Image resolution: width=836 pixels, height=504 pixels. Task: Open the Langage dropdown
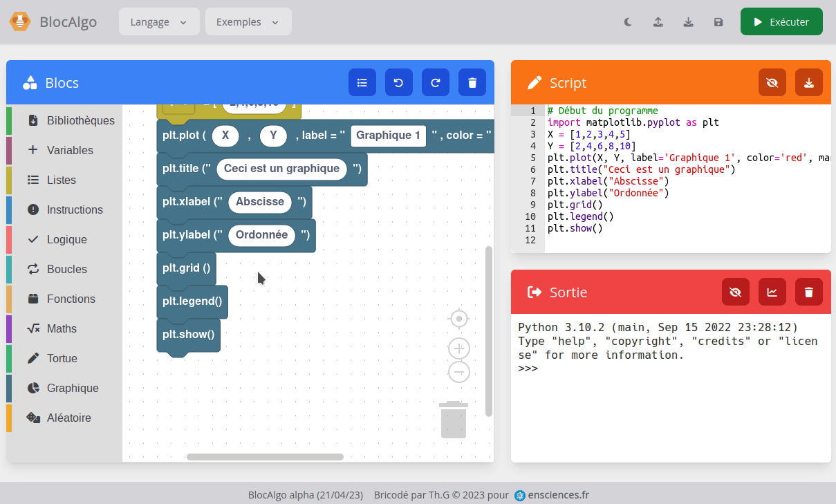click(x=159, y=22)
